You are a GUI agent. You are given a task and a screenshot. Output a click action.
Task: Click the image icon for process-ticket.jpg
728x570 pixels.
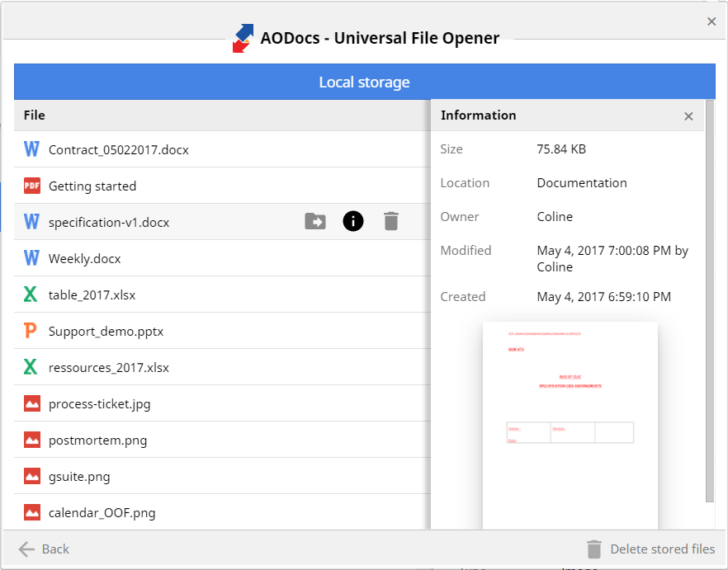[x=32, y=403]
